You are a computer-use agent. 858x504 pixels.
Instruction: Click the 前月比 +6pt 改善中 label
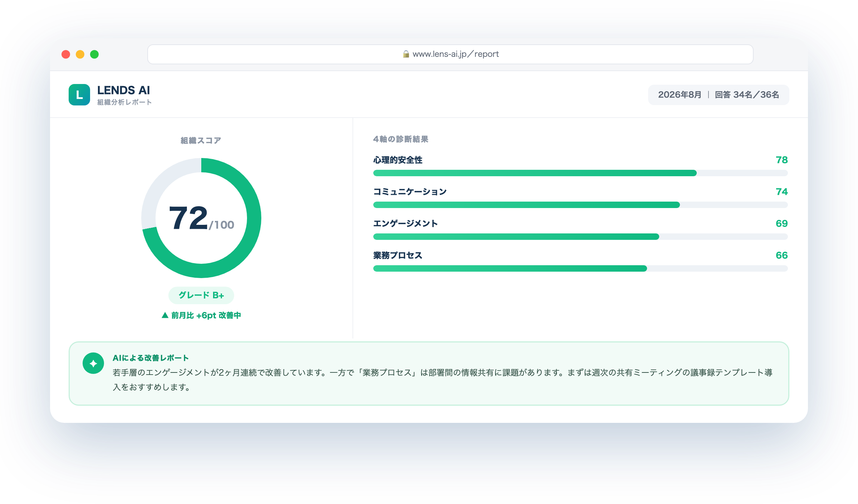206,315
